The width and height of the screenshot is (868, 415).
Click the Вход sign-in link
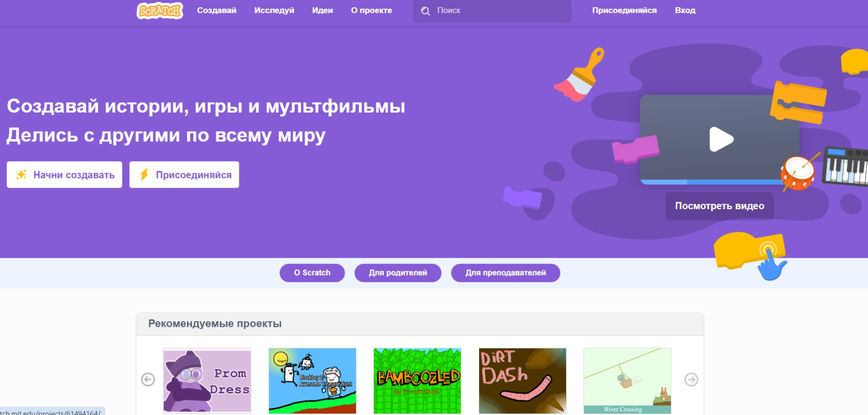pos(685,10)
